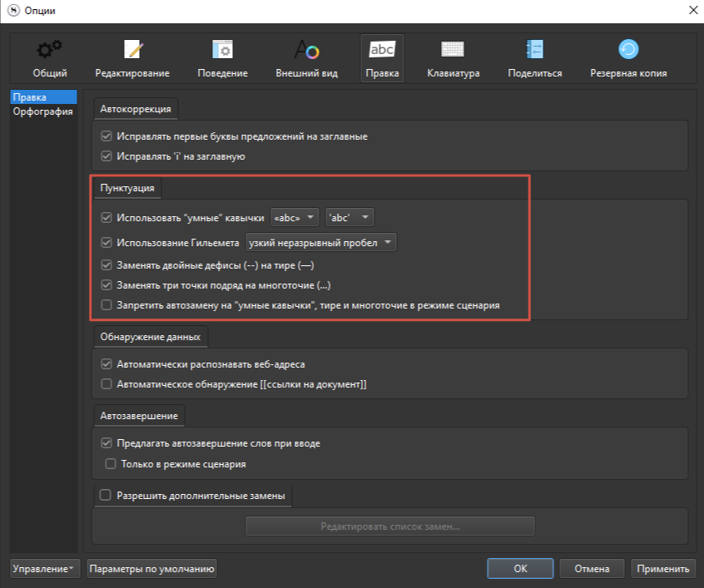Select Орфография in the left list

coord(42,112)
